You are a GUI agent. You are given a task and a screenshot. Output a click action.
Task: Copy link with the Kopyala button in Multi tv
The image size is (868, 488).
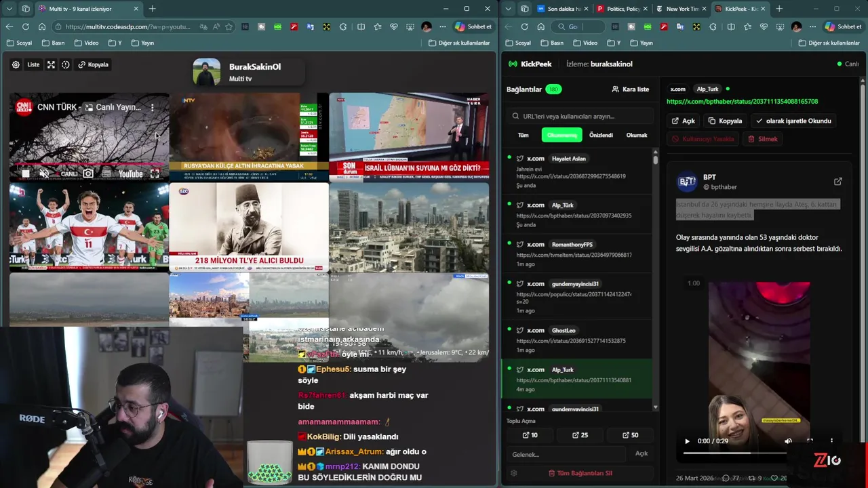click(94, 64)
